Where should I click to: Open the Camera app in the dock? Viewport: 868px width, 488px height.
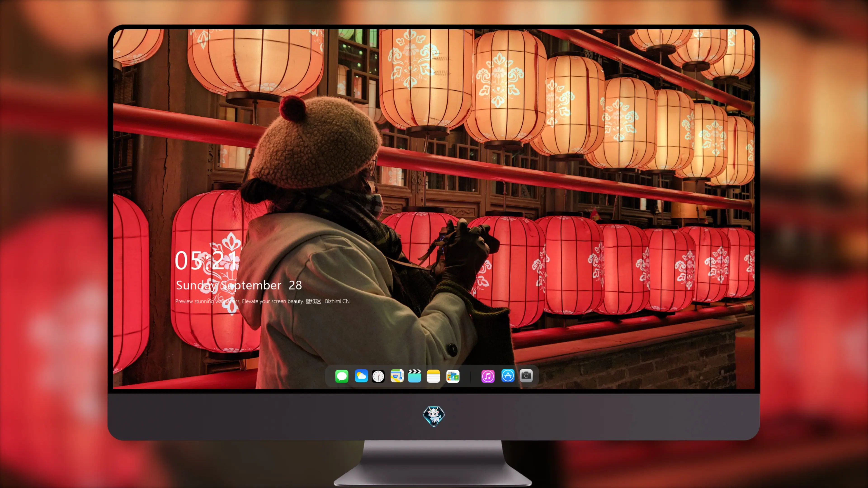[526, 376]
